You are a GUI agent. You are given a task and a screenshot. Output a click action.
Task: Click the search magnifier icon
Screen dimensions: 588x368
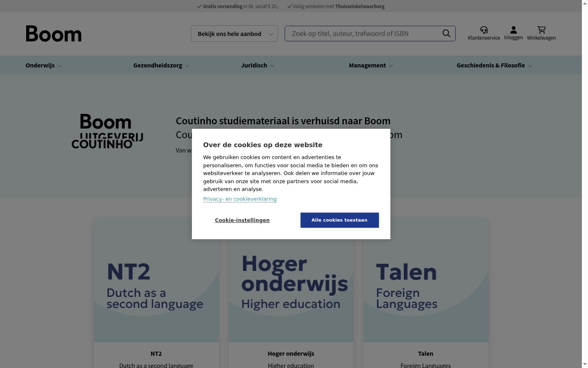coord(446,34)
